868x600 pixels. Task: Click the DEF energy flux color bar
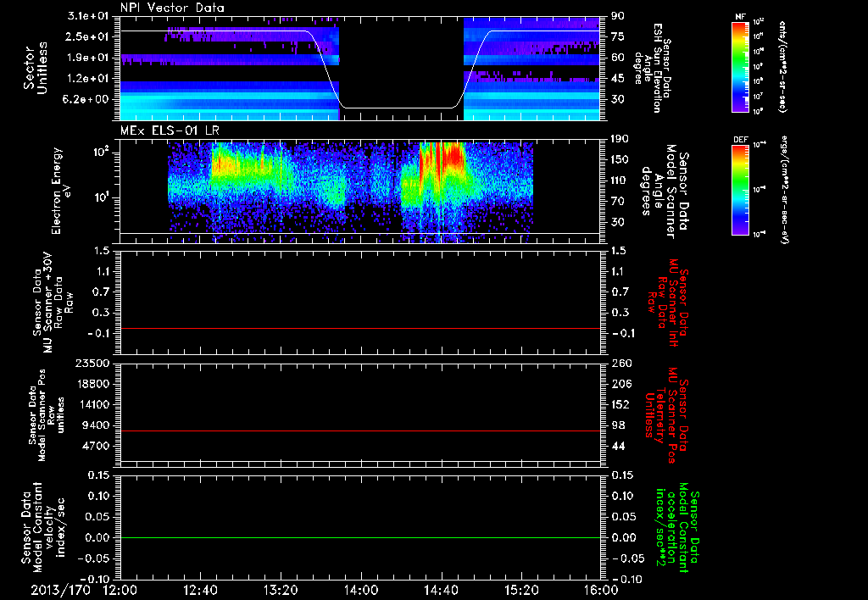pos(740,190)
